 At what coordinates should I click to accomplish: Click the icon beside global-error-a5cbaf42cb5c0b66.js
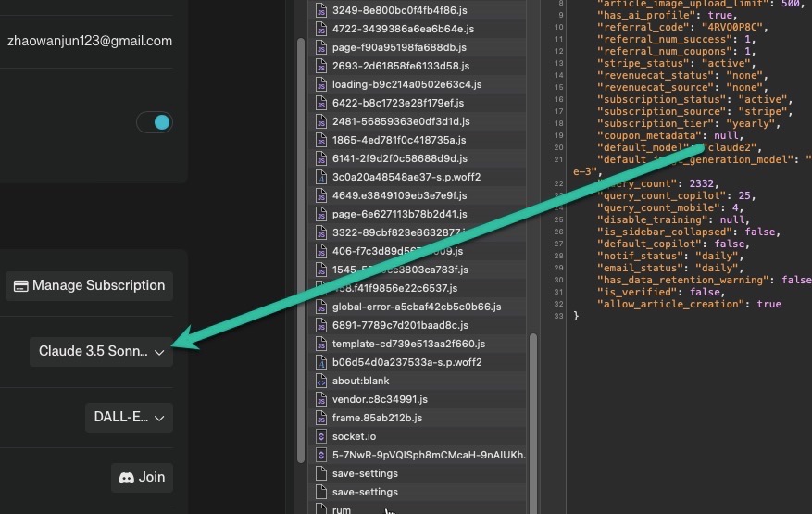coord(321,307)
